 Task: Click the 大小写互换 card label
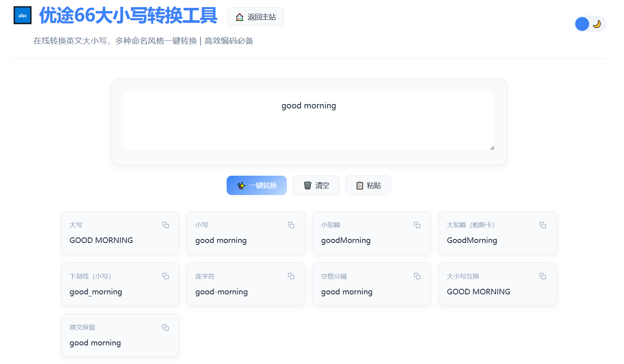click(463, 276)
